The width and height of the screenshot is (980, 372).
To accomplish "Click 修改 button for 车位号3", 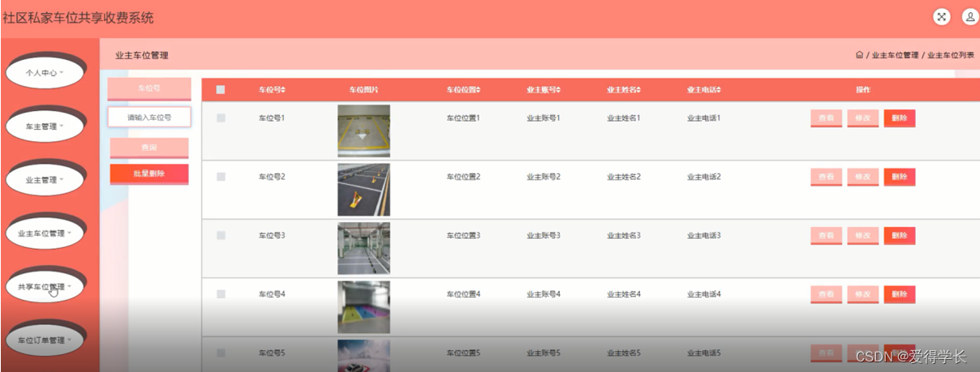I will click(863, 236).
